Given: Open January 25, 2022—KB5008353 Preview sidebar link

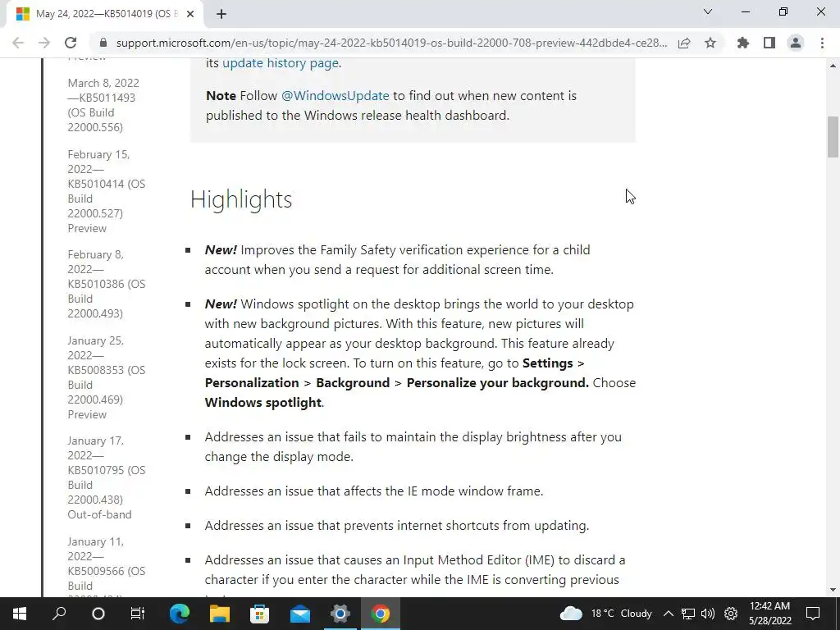Looking at the screenshot, I should click(106, 377).
